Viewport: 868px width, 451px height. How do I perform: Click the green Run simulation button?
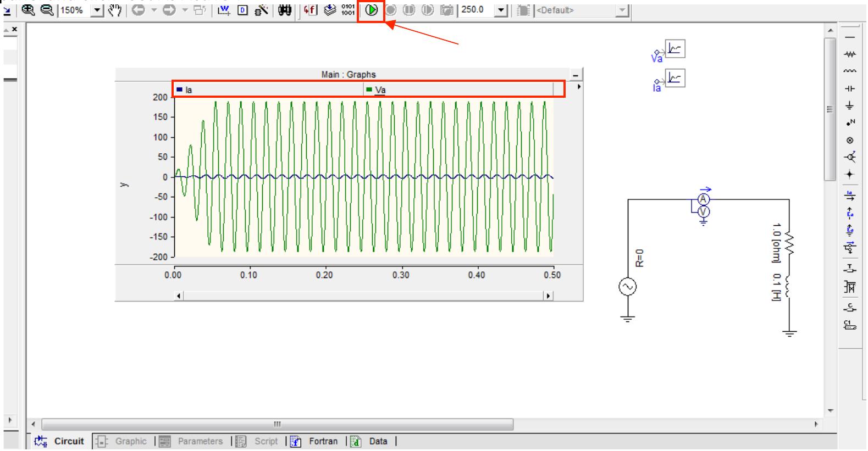coord(372,10)
